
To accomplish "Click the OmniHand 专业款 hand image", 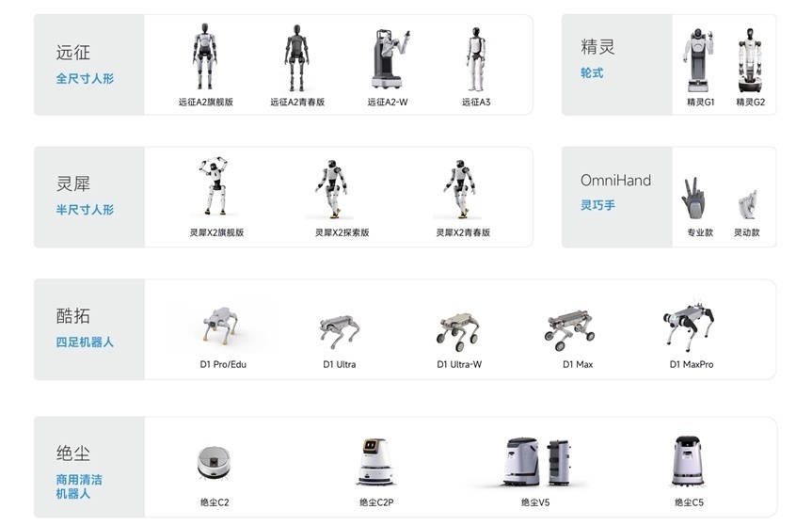I will click(694, 199).
